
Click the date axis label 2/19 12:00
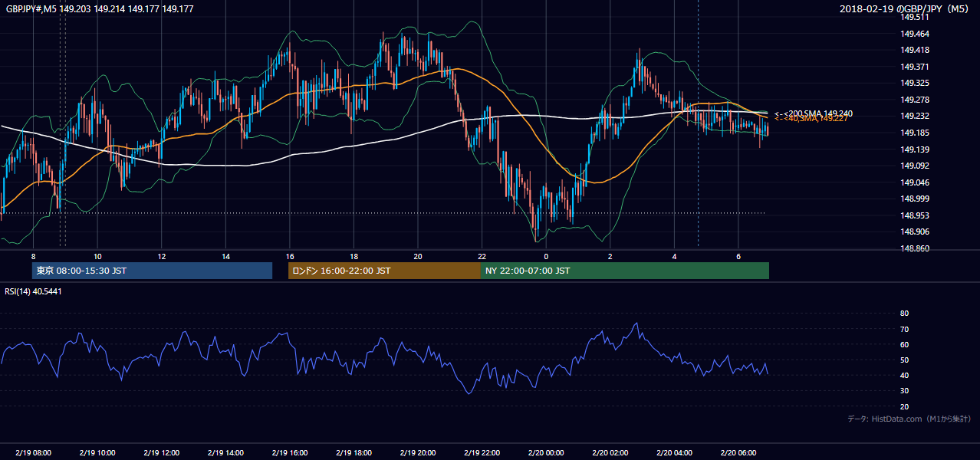click(x=161, y=453)
